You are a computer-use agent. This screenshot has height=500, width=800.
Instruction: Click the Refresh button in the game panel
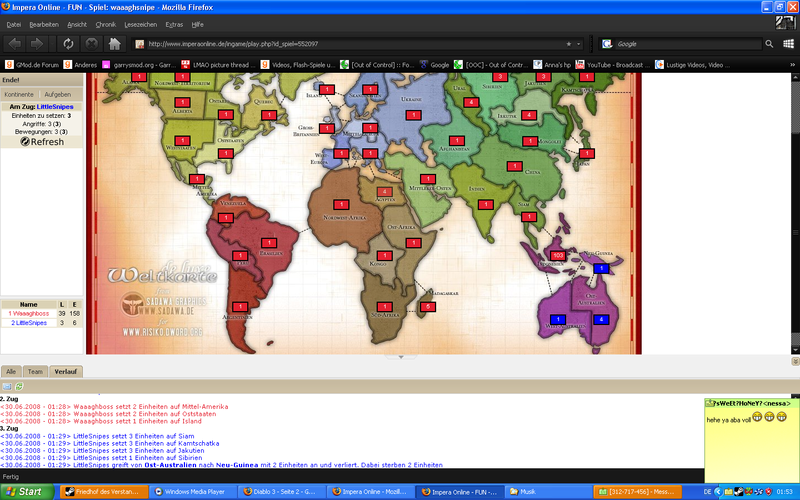coord(42,142)
